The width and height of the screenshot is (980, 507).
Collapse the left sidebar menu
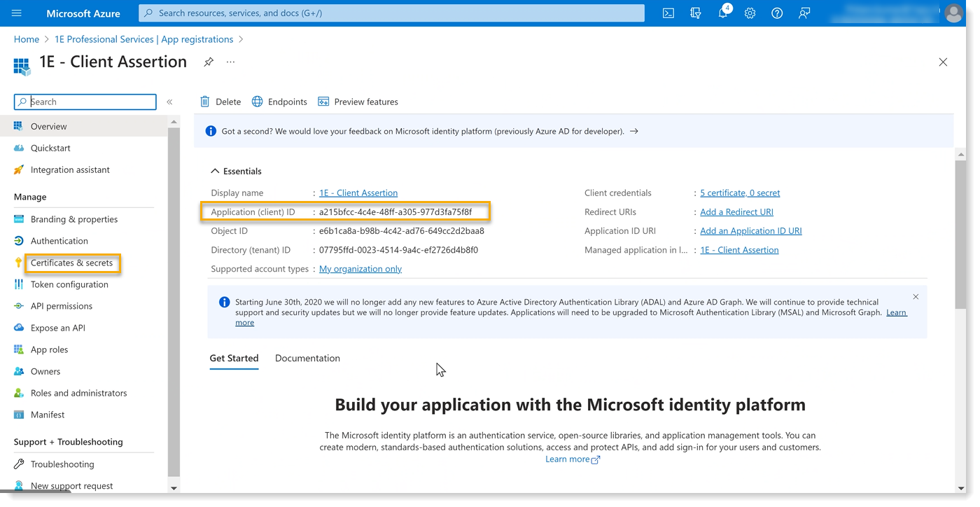169,102
